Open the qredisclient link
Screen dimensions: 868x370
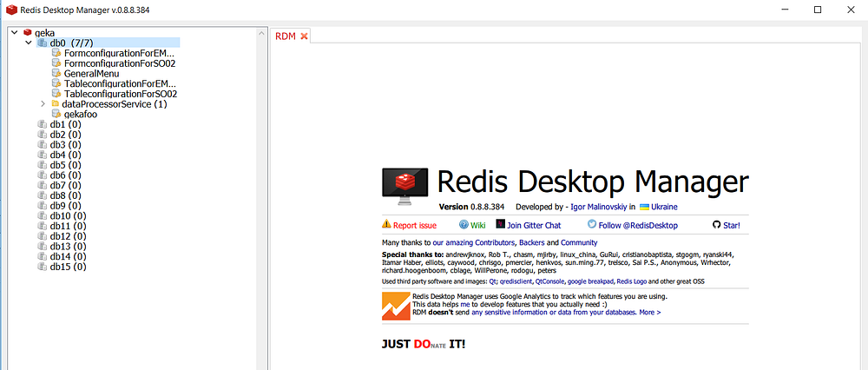tap(516, 281)
